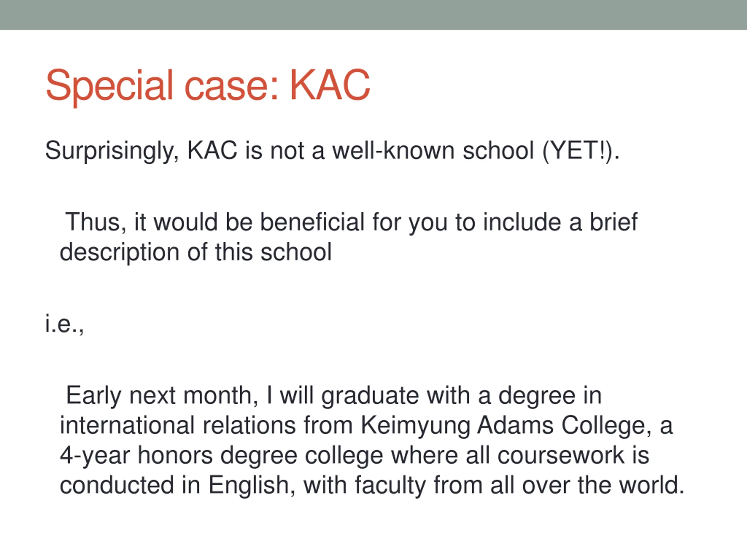Click the word "brief" at the line end
Viewport: 747px width, 560px height.
[613, 223]
